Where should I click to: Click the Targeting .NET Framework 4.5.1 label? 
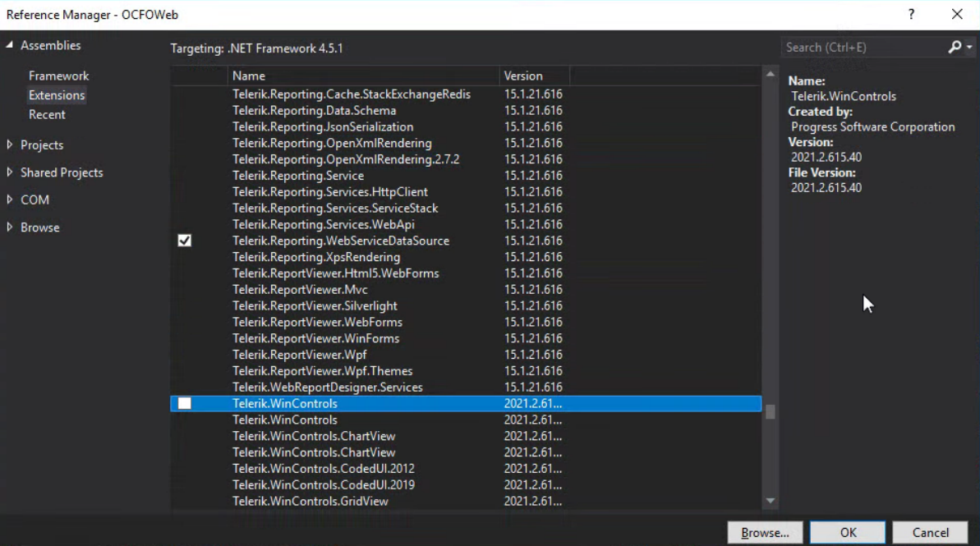pyautogui.click(x=256, y=48)
